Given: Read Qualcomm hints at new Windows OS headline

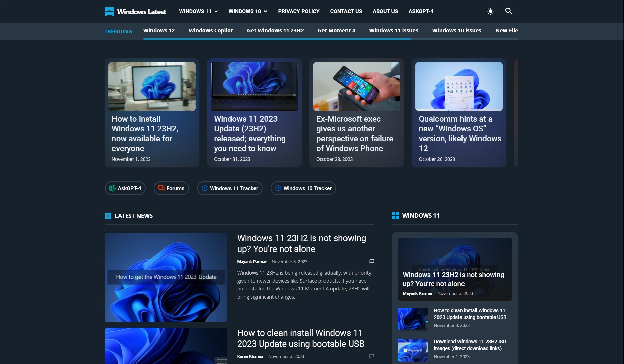Looking at the screenshot, I should pyautogui.click(x=460, y=133).
